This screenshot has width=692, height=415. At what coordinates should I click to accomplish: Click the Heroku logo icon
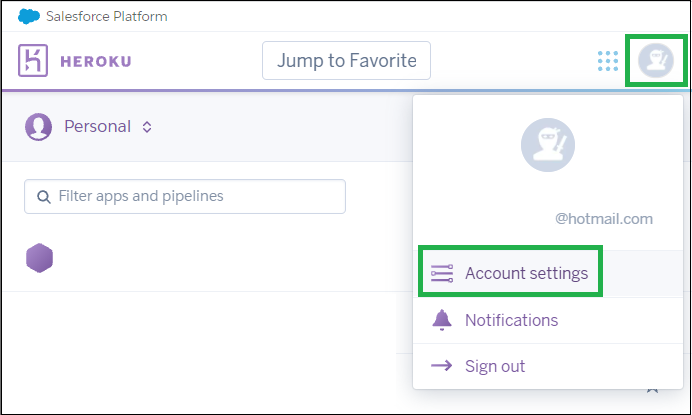[x=33, y=60]
